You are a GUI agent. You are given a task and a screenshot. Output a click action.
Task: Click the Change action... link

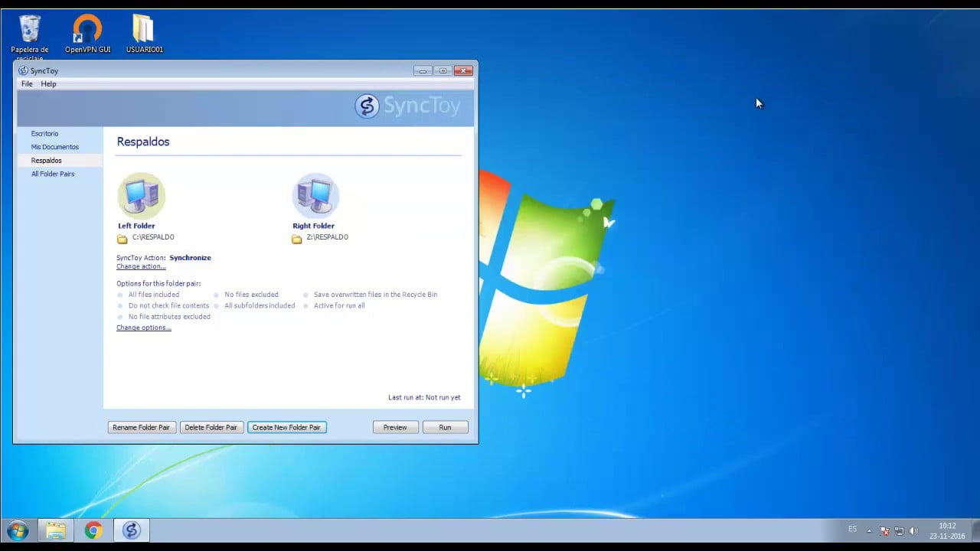pyautogui.click(x=141, y=266)
